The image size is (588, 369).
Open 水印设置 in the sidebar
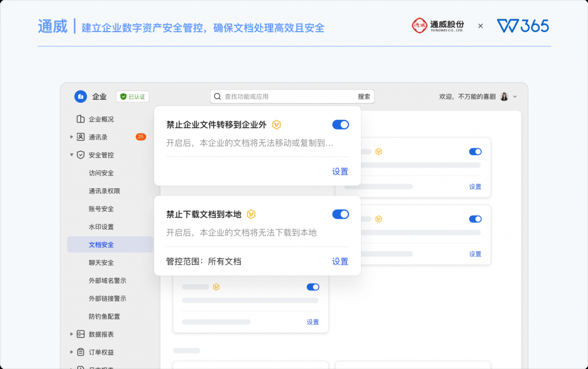(x=101, y=227)
